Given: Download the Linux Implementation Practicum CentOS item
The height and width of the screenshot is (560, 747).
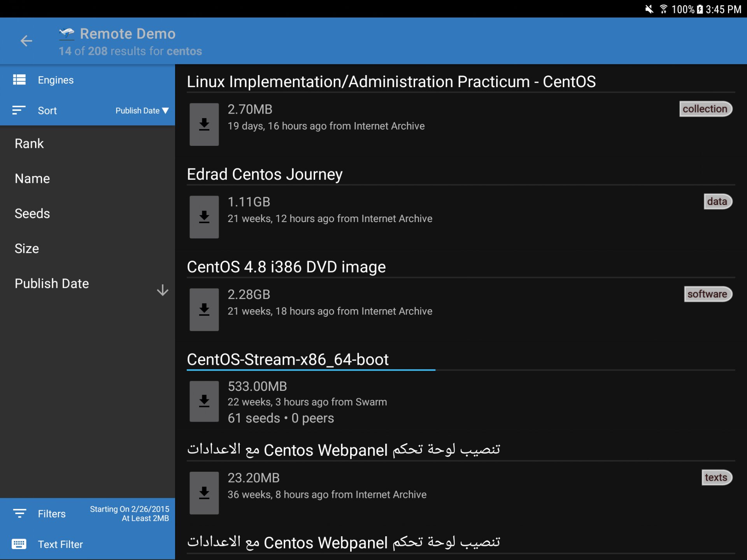Looking at the screenshot, I should point(204,124).
